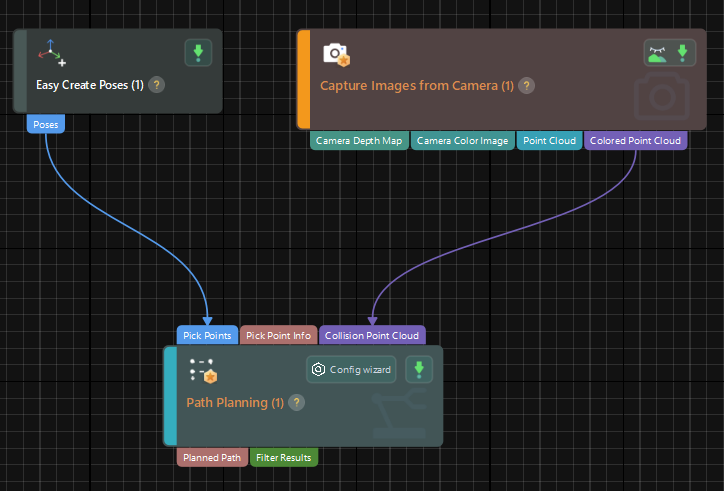Screen dimensions: 724x491
Task: Click the Pick Point Info input port
Action: 278,336
